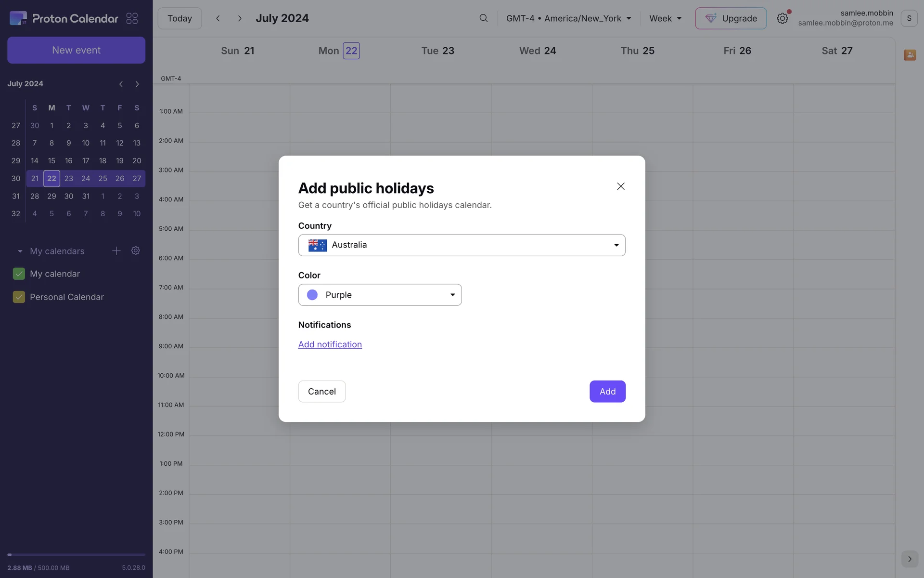This screenshot has height=578, width=924.
Task: Add a new calendar with plus icon
Action: tap(116, 251)
